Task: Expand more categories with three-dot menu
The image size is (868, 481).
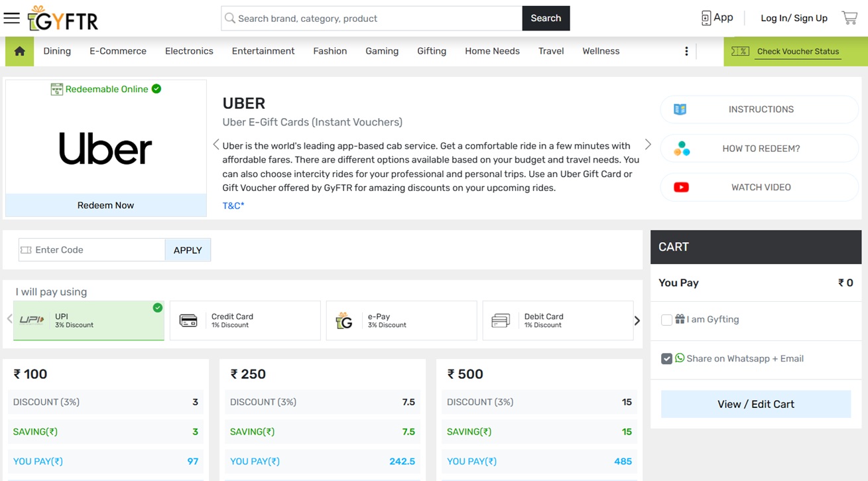Action: (x=686, y=51)
